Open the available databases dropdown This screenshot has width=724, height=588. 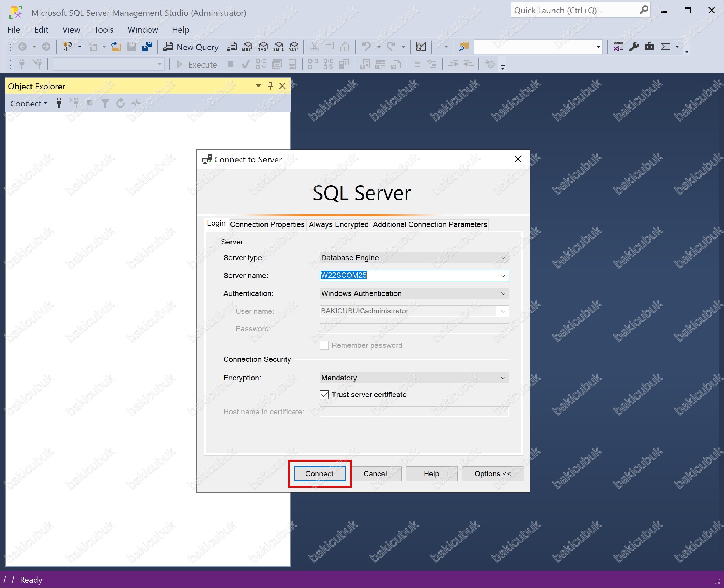160,64
